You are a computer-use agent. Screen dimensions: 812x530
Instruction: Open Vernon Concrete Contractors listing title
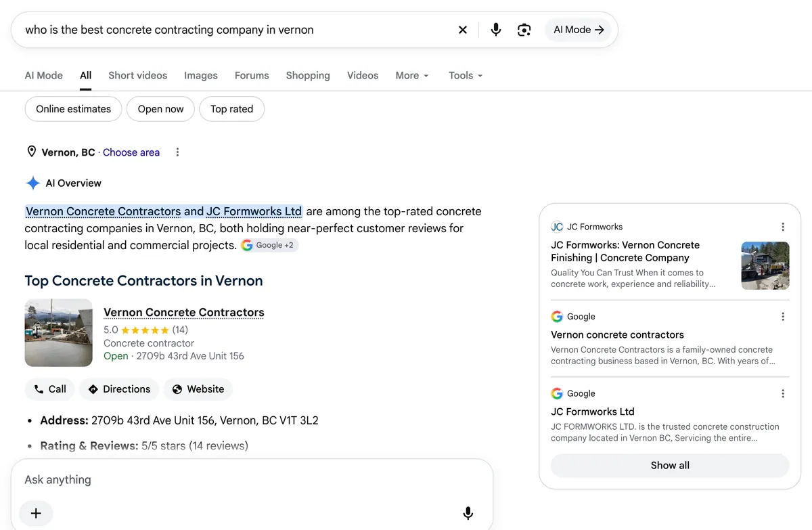tap(184, 312)
